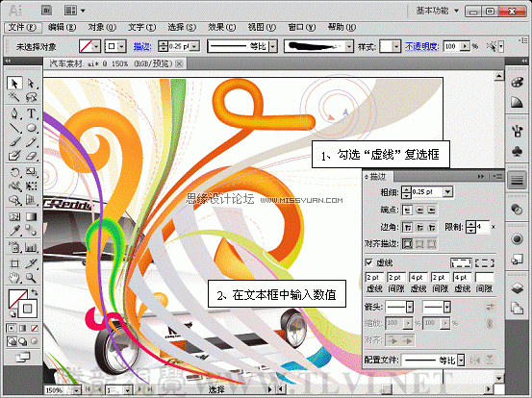
Task: Select the Artboard tool
Action: coord(14,263)
